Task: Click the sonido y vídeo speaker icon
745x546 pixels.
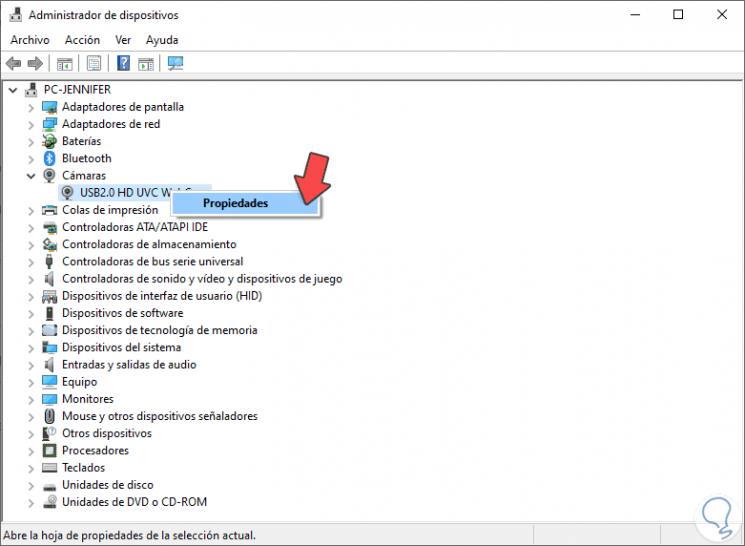Action: [x=49, y=278]
